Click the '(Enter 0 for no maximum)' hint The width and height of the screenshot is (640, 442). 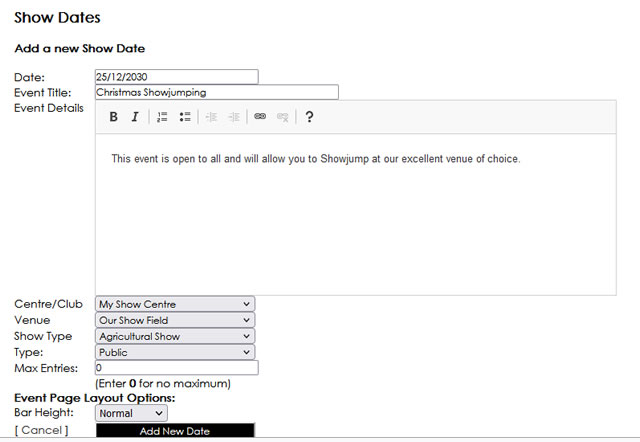click(163, 384)
